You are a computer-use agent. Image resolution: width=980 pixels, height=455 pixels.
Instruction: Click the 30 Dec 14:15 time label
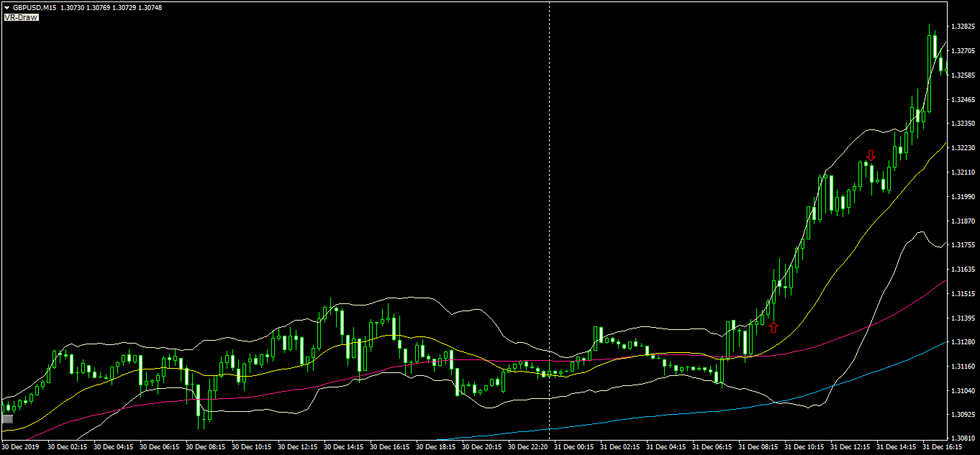(343, 447)
